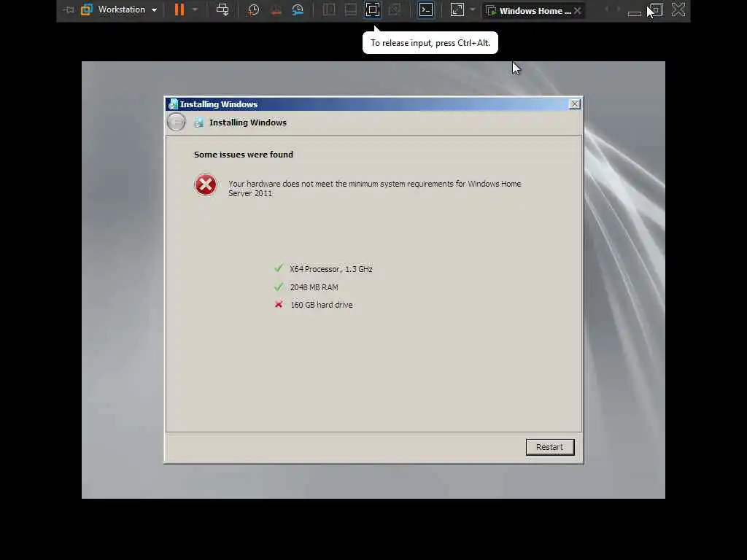This screenshot has width=747, height=560.
Task: Click 'Some issues were found' heading
Action: (244, 155)
